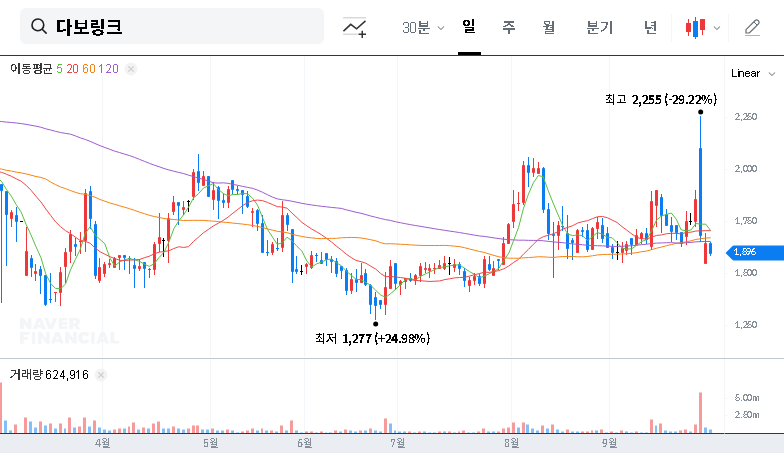This screenshot has height=453, width=784.
Task: Click the 9월 time axis label
Action: pyautogui.click(x=610, y=443)
